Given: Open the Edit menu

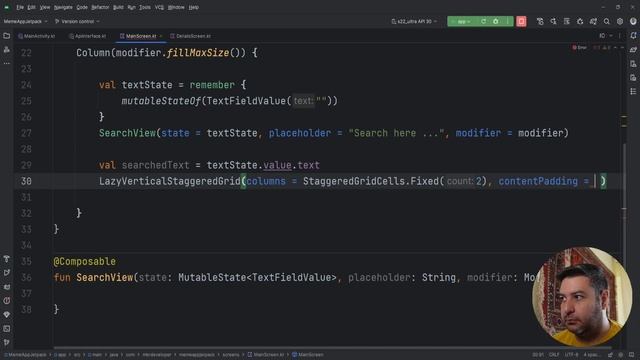Looking at the screenshot, I should [x=31, y=7].
